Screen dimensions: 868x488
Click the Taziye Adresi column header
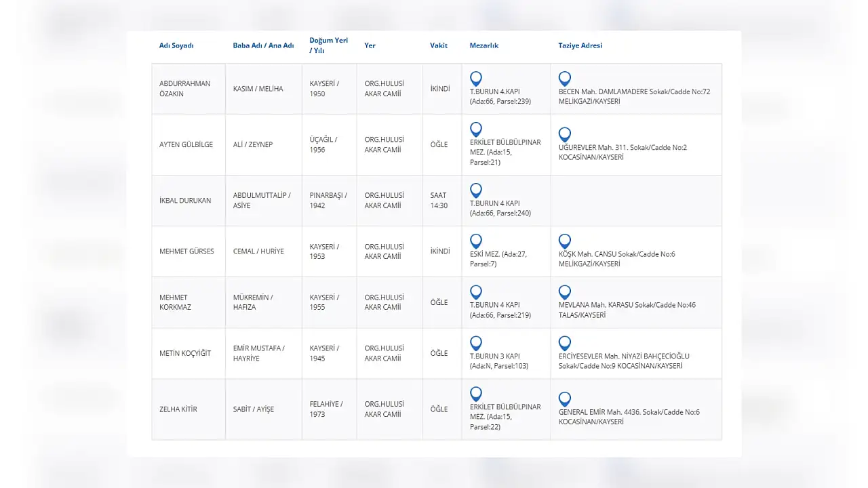click(580, 45)
